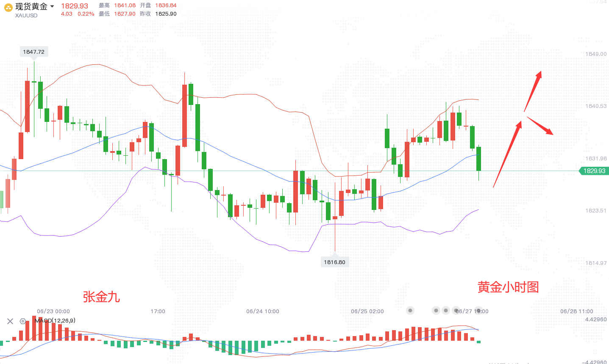Click the 1816.80 low price label
609x364 pixels.
click(334, 262)
